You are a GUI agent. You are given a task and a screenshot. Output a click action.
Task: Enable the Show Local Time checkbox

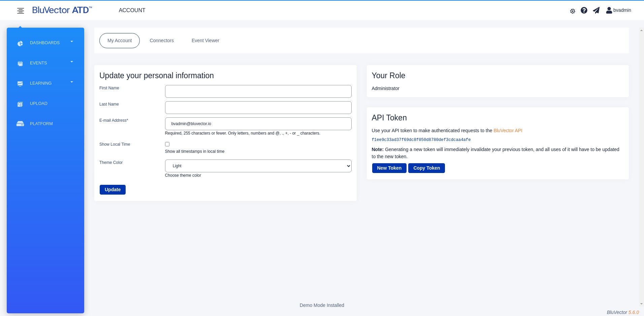[167, 144]
